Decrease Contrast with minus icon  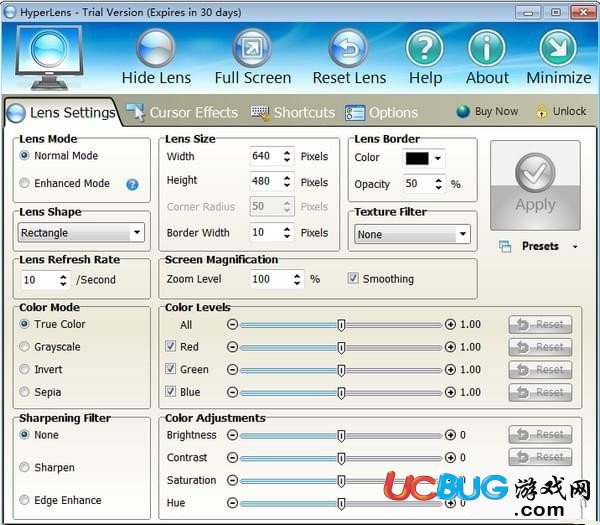(x=232, y=458)
